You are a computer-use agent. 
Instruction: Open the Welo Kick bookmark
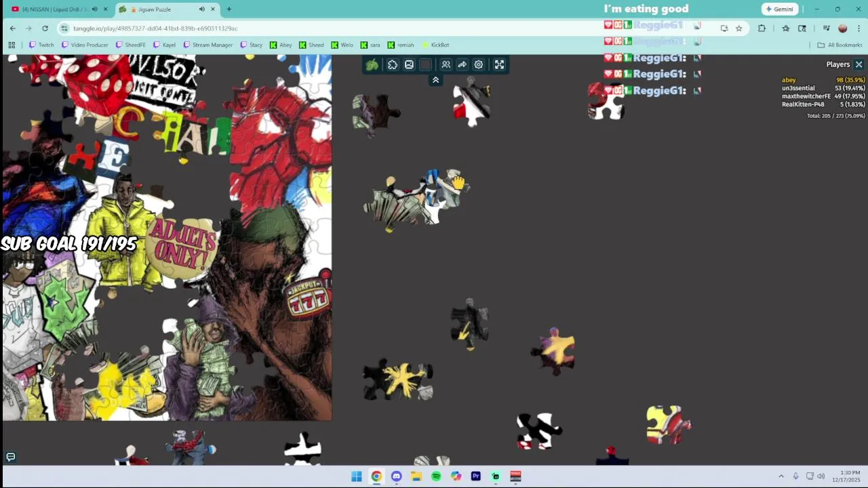[x=342, y=45]
